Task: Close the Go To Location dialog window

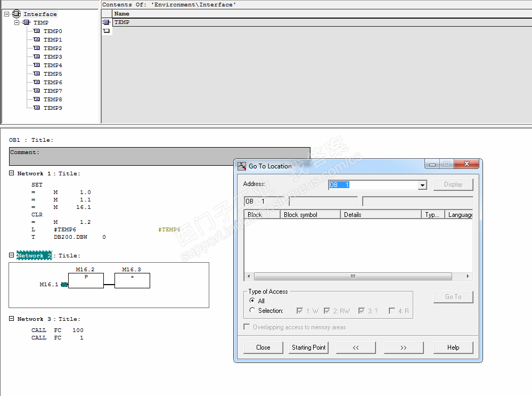Action: (466, 164)
